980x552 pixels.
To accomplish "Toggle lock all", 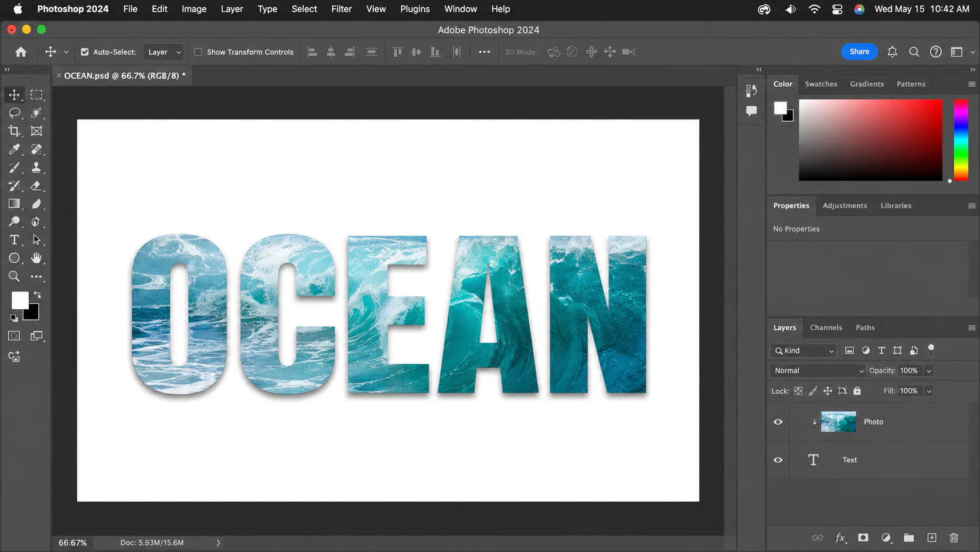I will (857, 391).
